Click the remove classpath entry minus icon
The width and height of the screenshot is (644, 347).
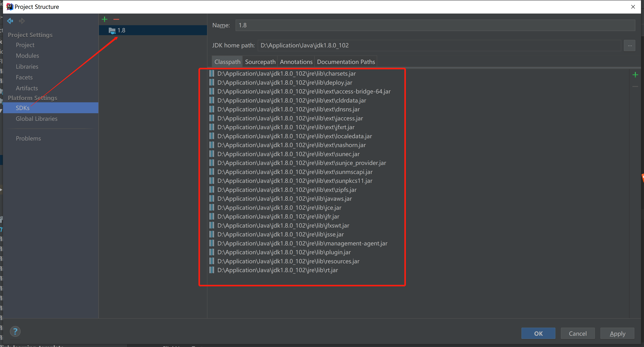(635, 87)
